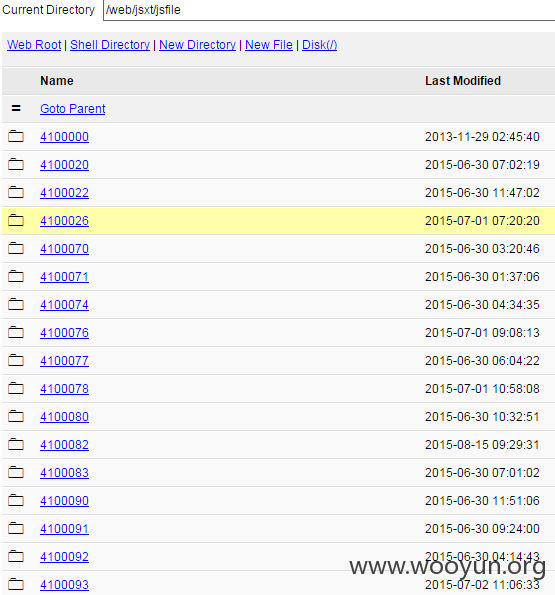Create a New Directory

198,45
